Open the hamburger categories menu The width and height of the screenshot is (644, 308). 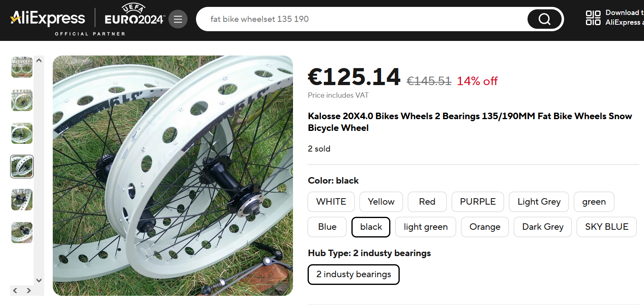click(x=178, y=19)
